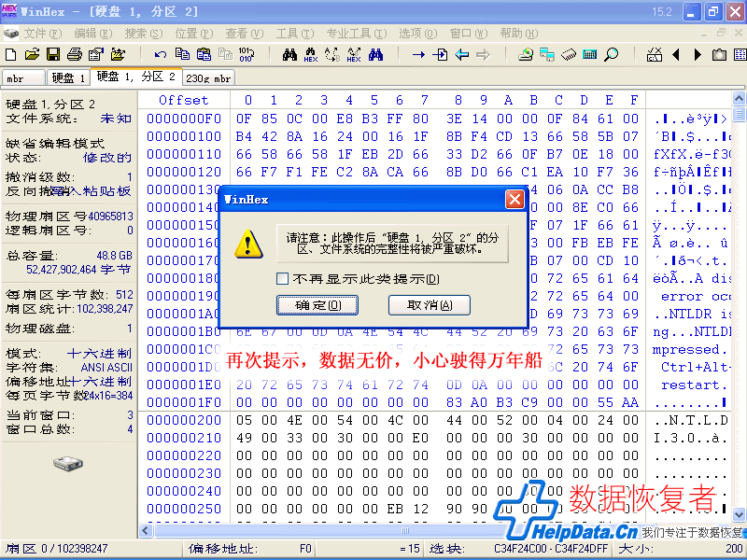
Task: Click the vertical scrollbar down arrow
Action: [739, 515]
